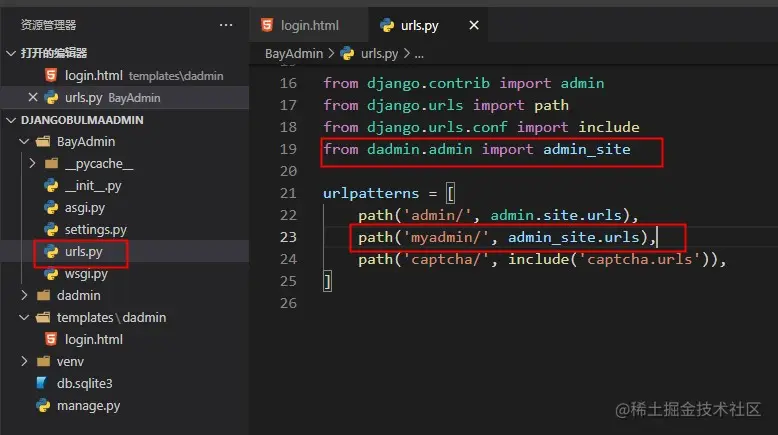Click the venv folder icon
Image resolution: width=778 pixels, height=435 pixels.
44,361
